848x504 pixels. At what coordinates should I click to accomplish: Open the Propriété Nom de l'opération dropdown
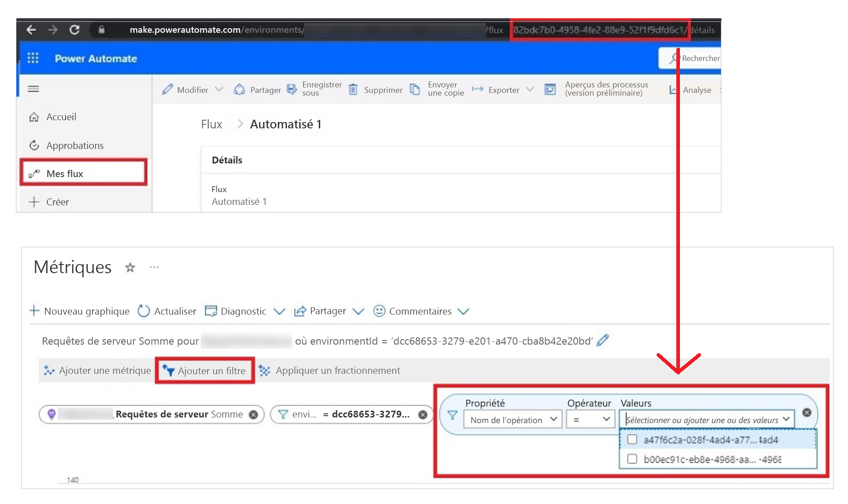click(x=513, y=419)
